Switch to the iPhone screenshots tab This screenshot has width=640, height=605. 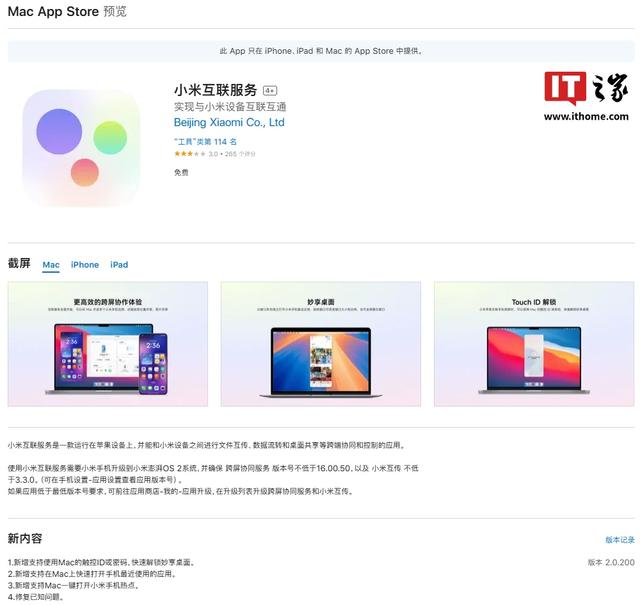point(85,265)
